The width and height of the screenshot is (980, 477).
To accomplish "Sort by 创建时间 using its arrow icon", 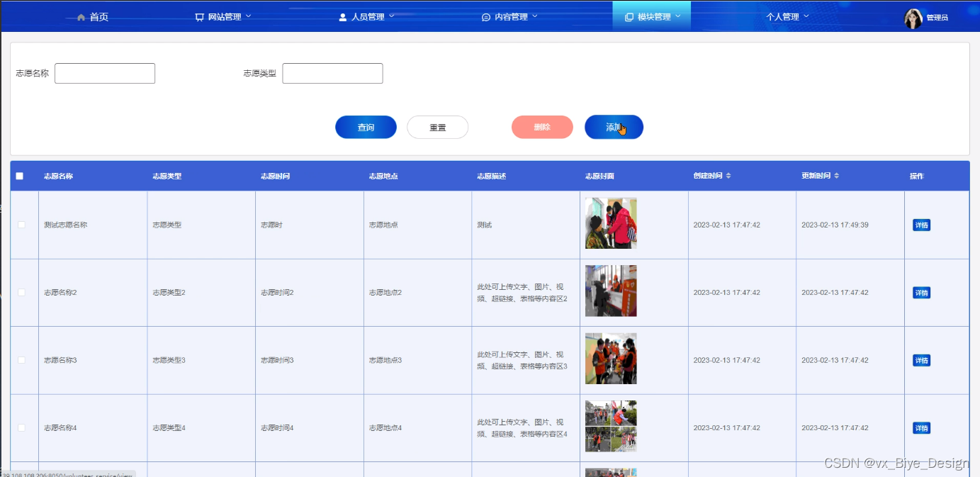I will [x=728, y=176].
